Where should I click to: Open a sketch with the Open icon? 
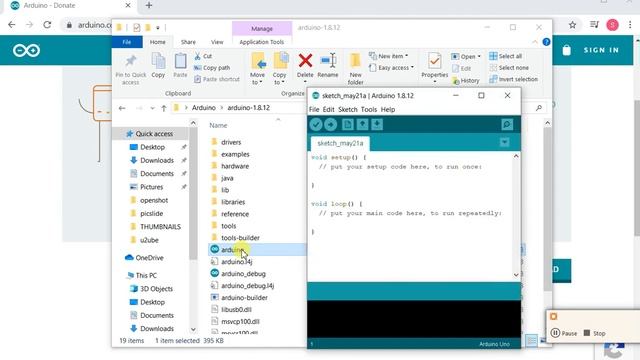362,124
